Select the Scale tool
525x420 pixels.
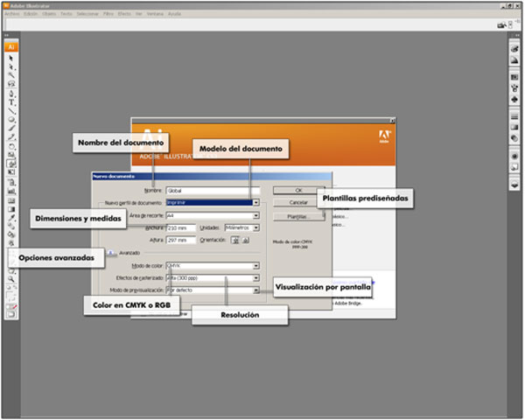coord(11,155)
